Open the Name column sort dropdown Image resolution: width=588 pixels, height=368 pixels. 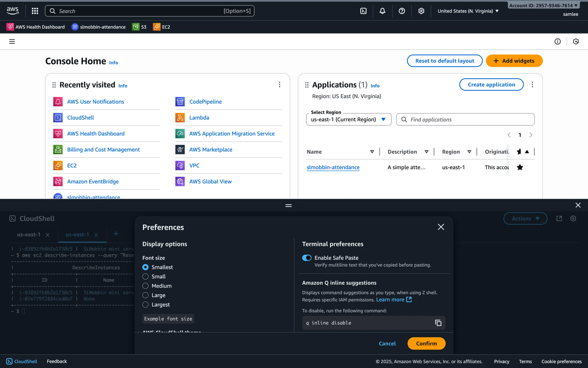(x=372, y=152)
